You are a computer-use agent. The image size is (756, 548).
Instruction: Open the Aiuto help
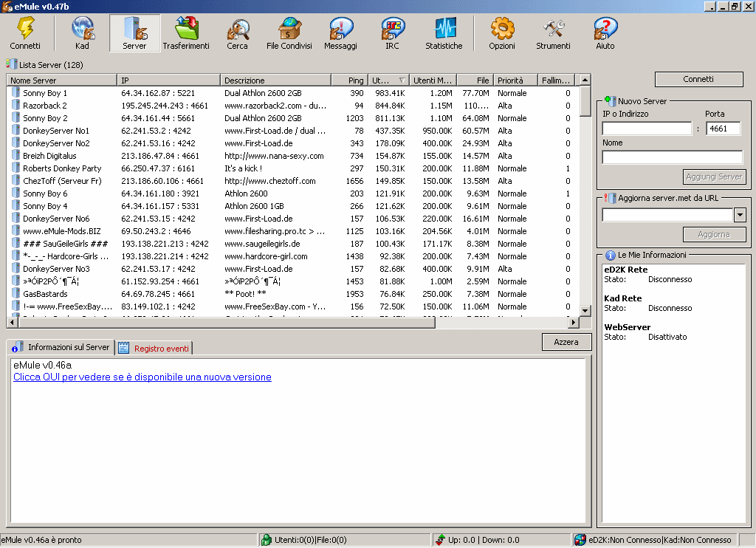(605, 33)
